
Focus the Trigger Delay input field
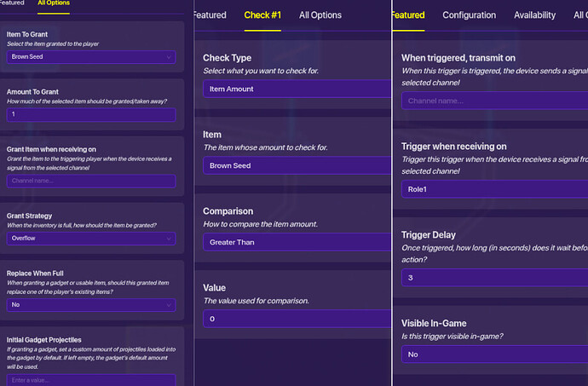tap(494, 277)
